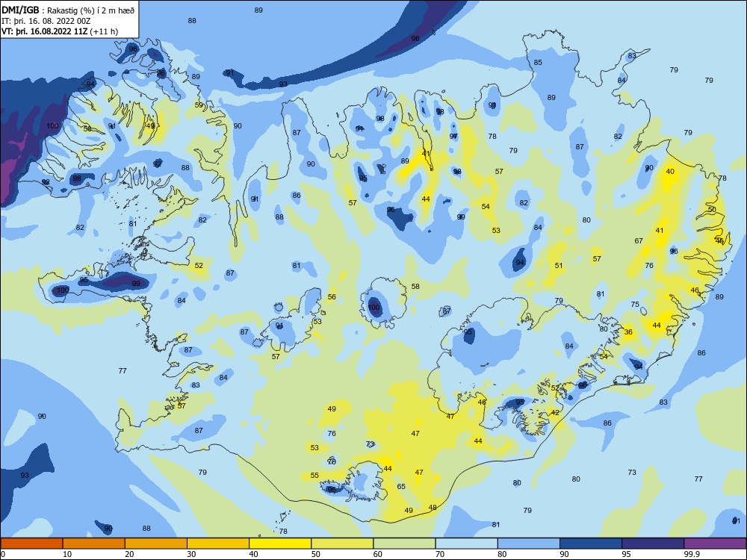
Task: Click the dark blue 90–95 legend swatch
Action: click(591, 544)
